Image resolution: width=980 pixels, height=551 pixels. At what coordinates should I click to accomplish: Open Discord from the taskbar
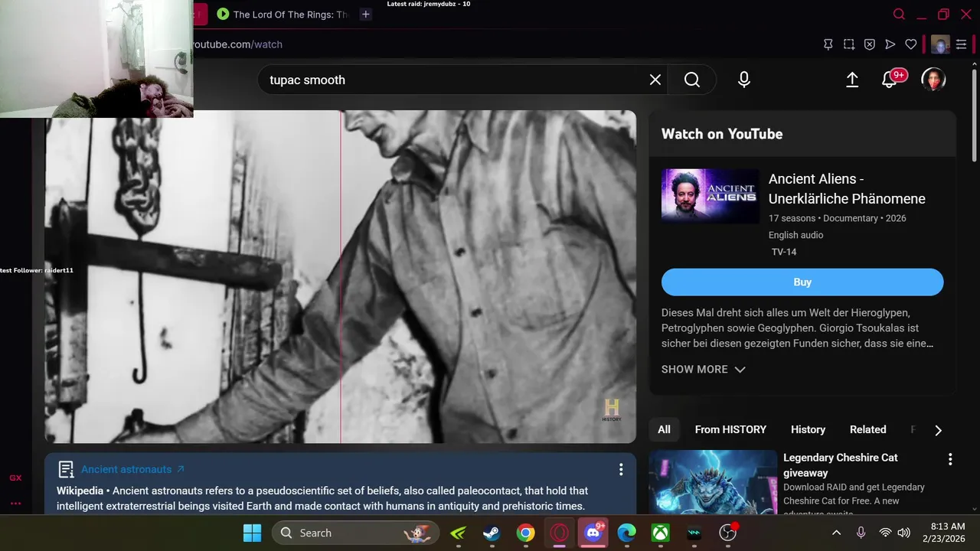point(593,533)
